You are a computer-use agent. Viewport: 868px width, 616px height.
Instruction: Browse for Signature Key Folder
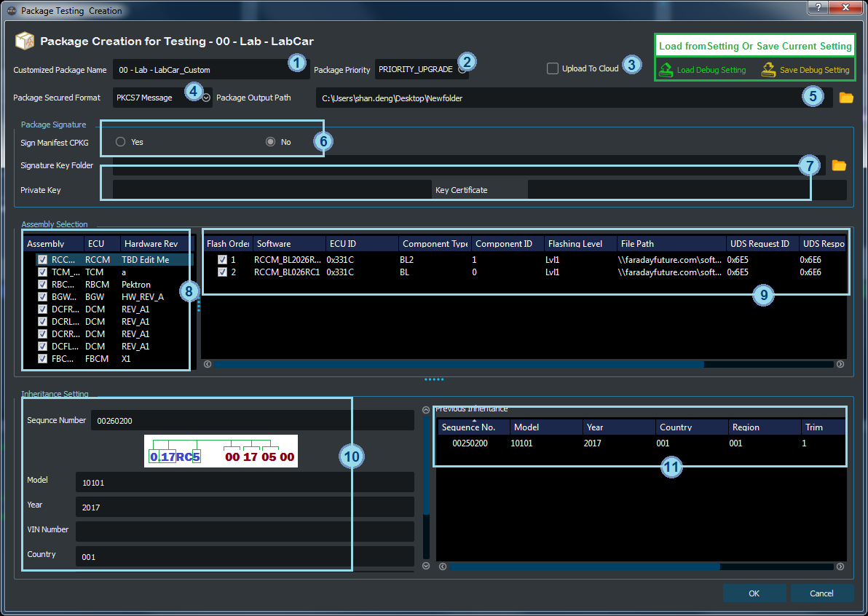pyautogui.click(x=839, y=165)
